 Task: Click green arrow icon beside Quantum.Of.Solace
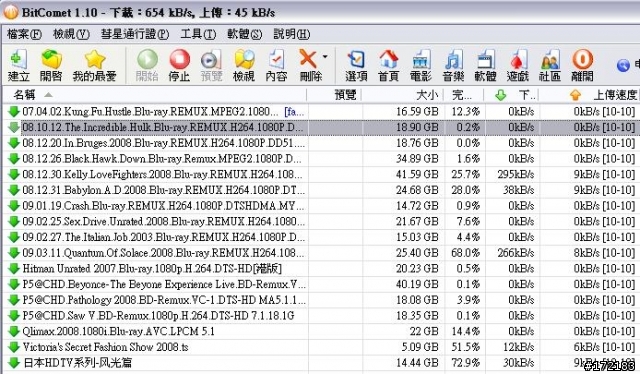coord(14,253)
